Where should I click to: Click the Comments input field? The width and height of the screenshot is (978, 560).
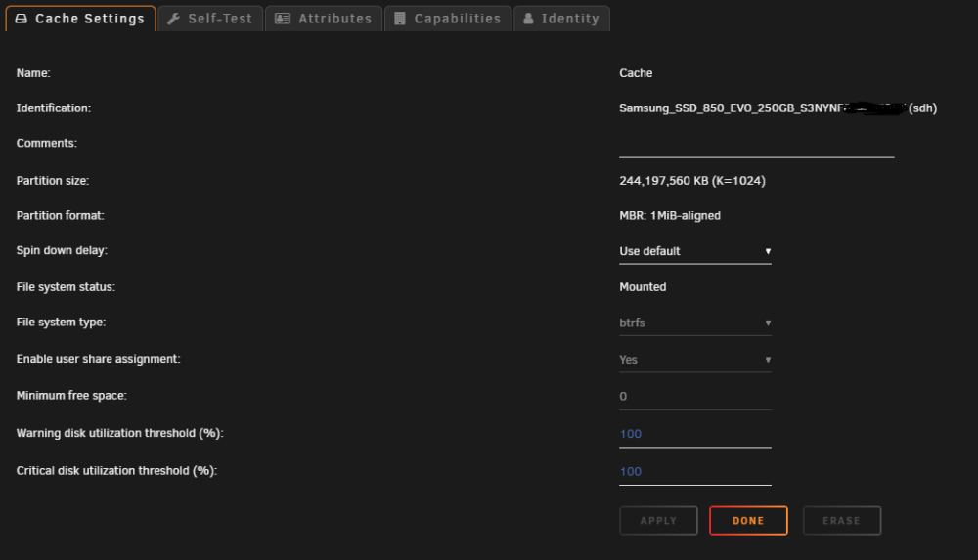(757, 146)
